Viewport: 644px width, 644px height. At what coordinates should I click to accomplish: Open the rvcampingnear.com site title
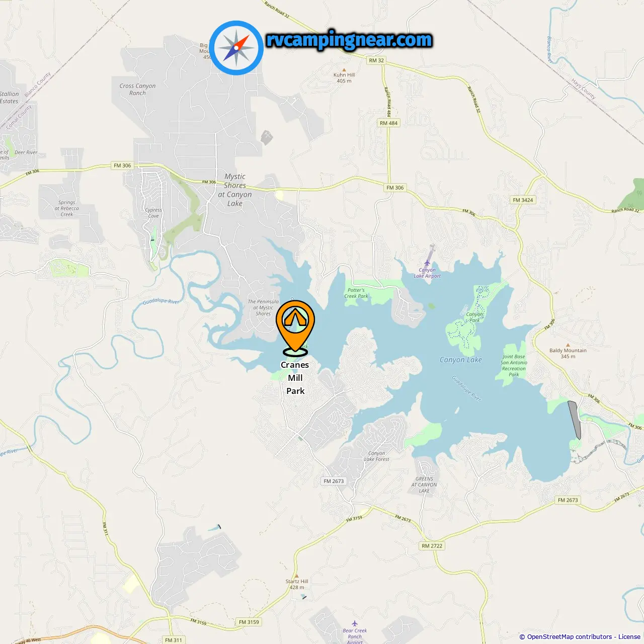349,40
